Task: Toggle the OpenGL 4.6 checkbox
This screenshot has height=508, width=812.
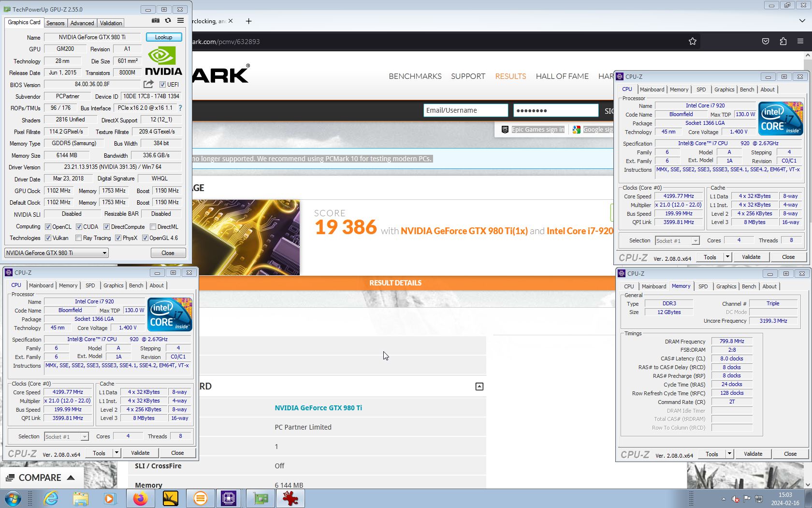Action: (145, 238)
